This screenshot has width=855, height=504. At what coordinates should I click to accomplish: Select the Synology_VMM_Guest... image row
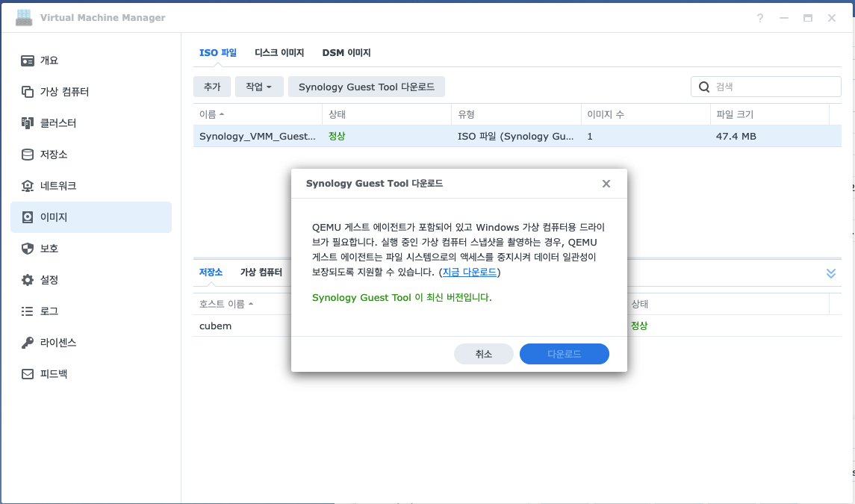click(517, 137)
